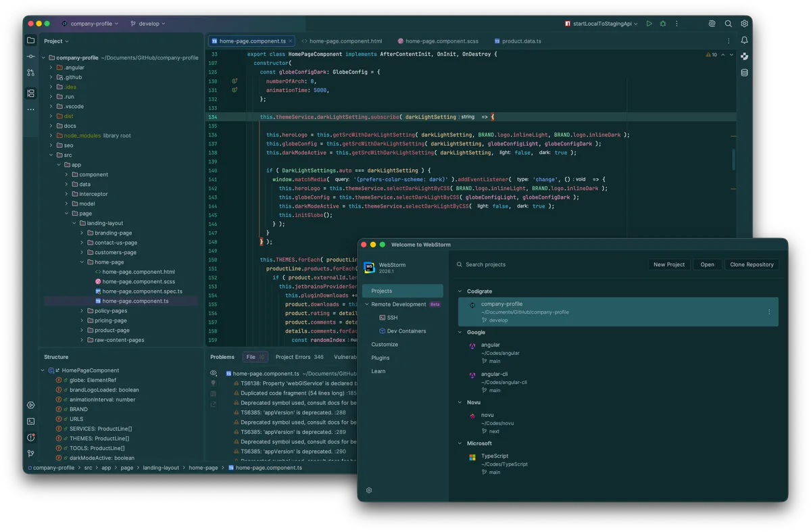The width and height of the screenshot is (811, 532).
Task: Open IDE settings gear in main toolbar
Action: (x=744, y=24)
